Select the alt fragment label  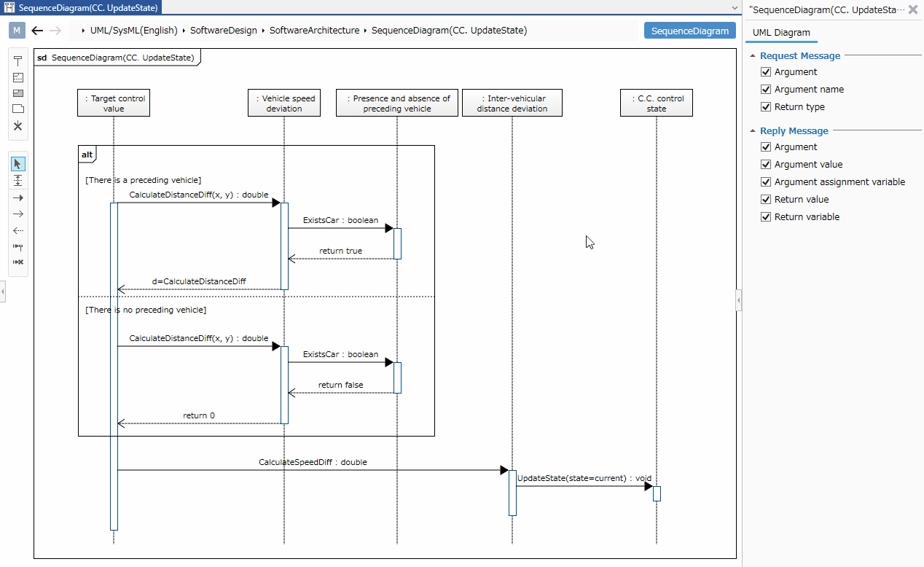pyautogui.click(x=87, y=154)
